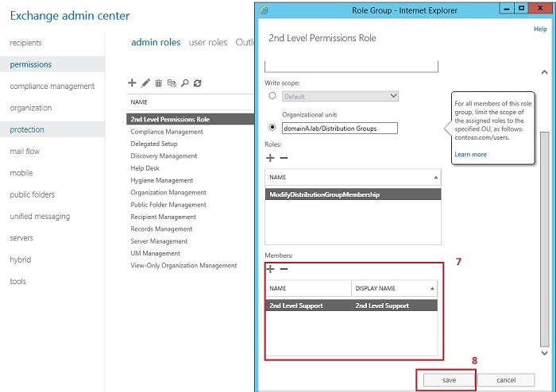Click the cancel button
Image resolution: width=556 pixels, height=392 pixels.
(506, 380)
